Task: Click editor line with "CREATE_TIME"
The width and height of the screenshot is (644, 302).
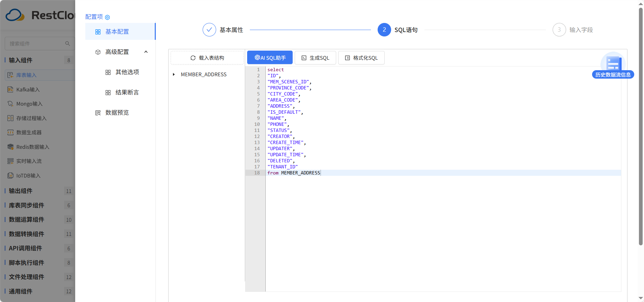Action: [x=443, y=142]
